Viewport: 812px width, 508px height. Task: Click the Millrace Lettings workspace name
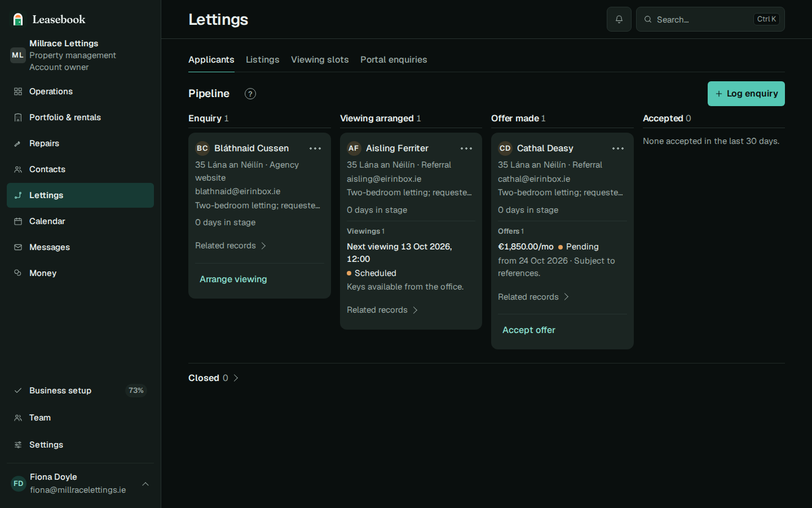click(x=64, y=43)
